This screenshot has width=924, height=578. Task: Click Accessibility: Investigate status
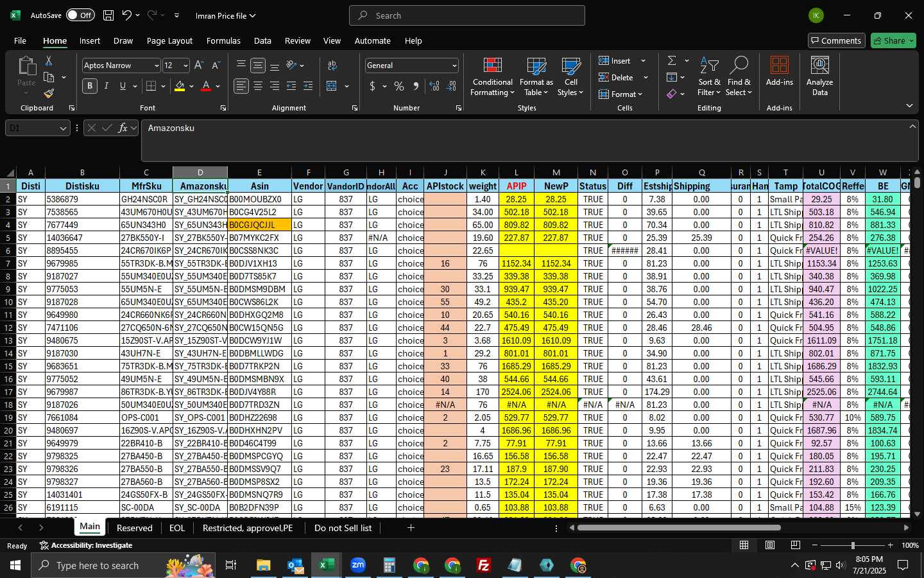click(x=86, y=545)
